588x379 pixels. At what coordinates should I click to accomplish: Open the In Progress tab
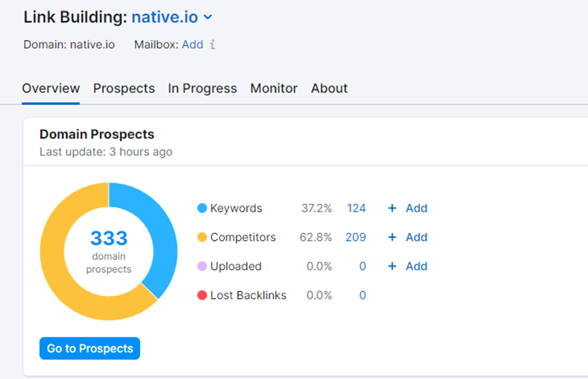click(202, 88)
